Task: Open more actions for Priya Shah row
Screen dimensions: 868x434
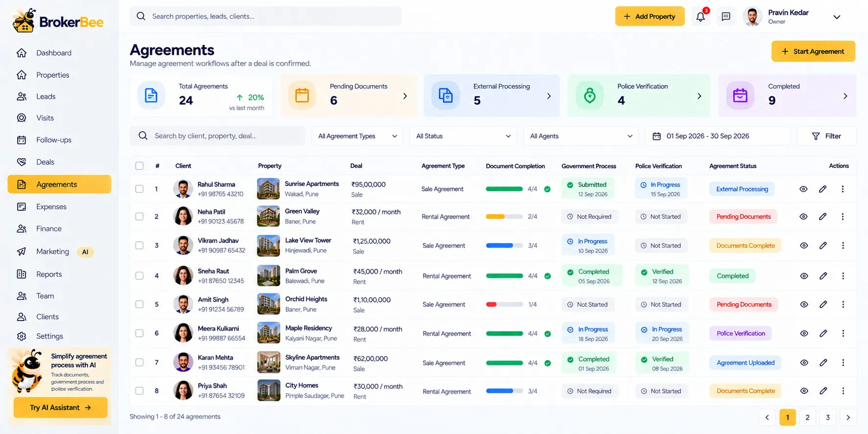Action: pos(843,391)
